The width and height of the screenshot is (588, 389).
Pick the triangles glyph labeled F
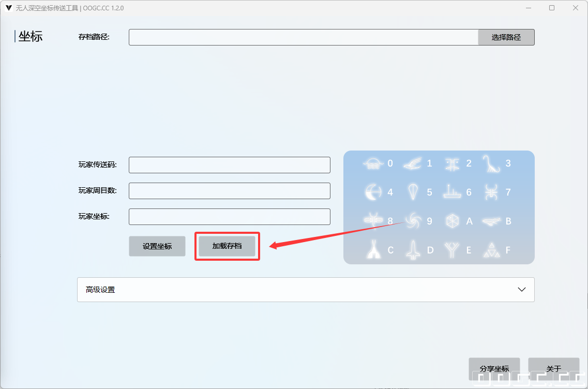491,250
